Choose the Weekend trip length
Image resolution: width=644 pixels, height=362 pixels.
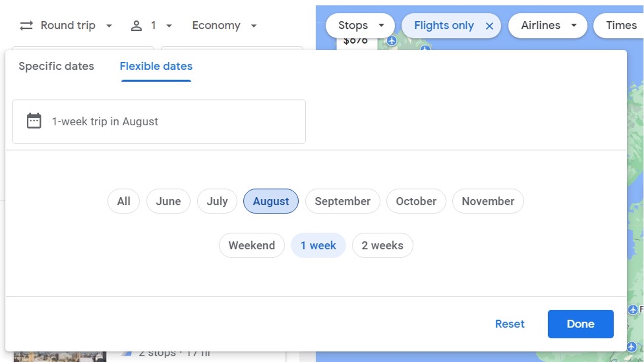(x=252, y=245)
